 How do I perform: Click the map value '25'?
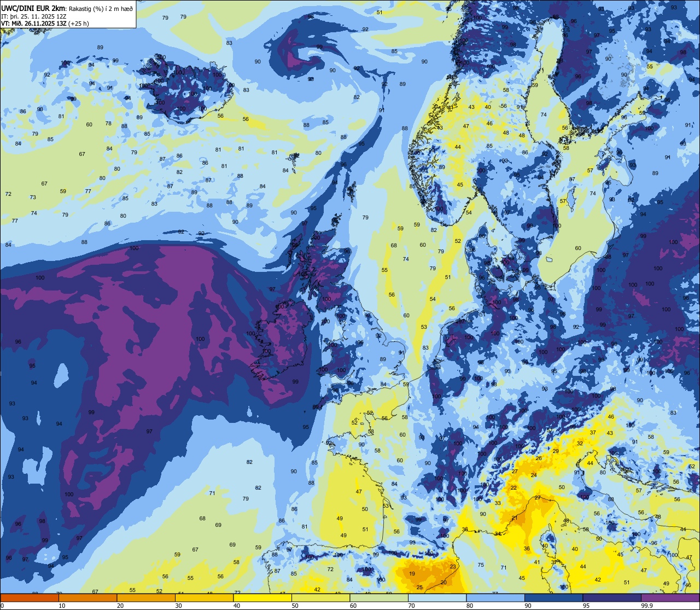[419, 588]
